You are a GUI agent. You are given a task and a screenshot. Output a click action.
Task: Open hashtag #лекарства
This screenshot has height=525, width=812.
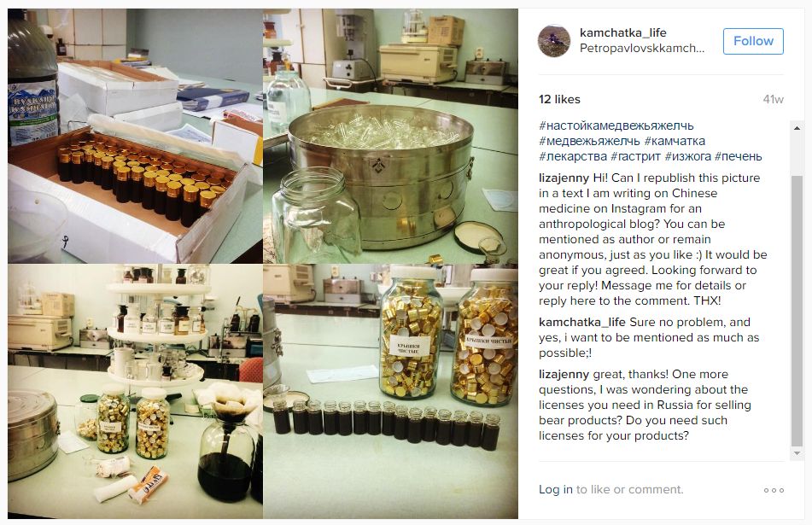(x=573, y=156)
